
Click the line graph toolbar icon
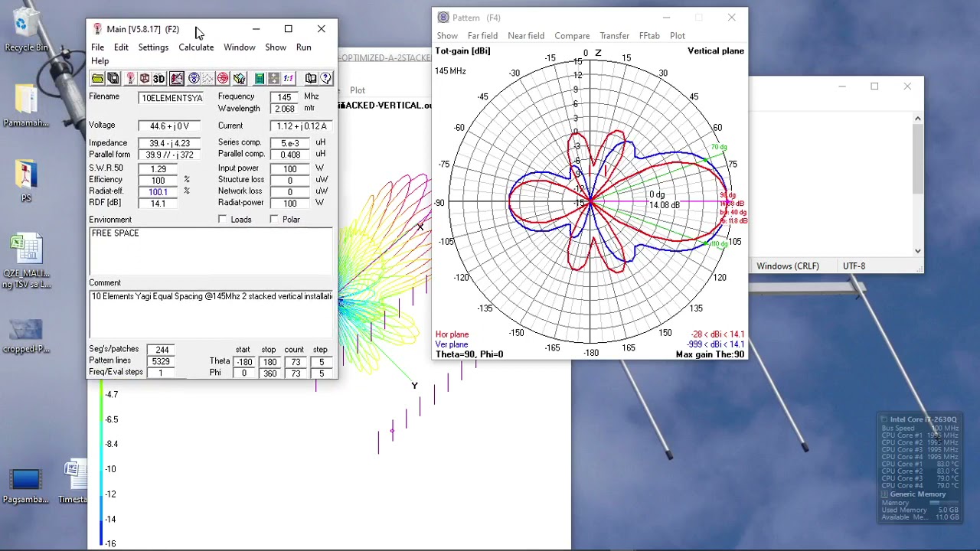(207, 78)
